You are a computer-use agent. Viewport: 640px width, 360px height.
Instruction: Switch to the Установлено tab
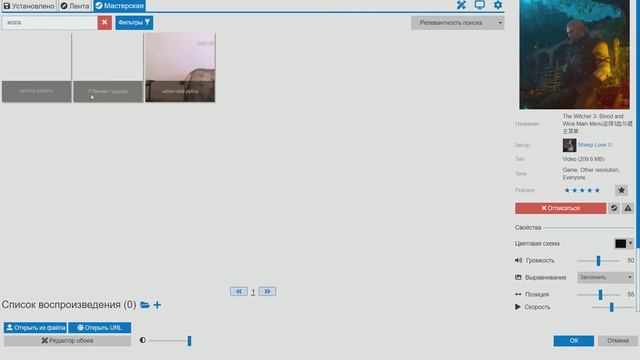29,6
